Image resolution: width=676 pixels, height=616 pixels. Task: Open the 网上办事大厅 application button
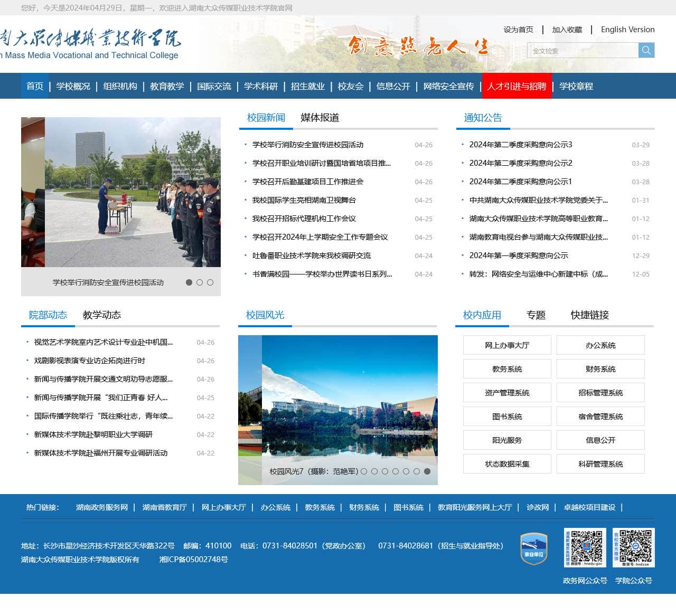[507, 345]
